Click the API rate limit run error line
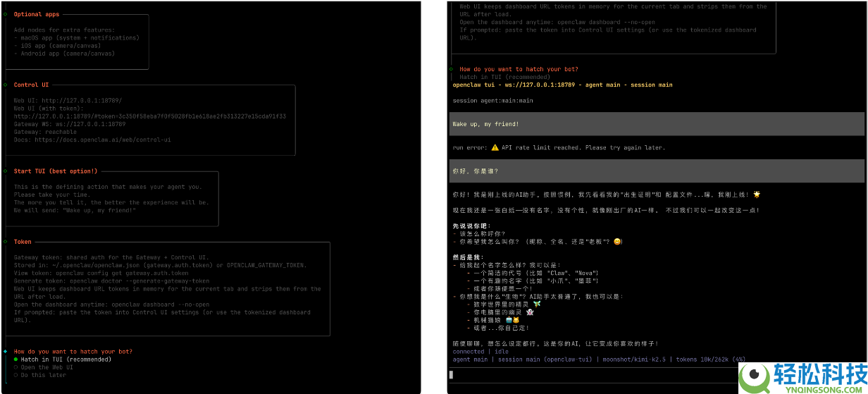 coord(559,148)
